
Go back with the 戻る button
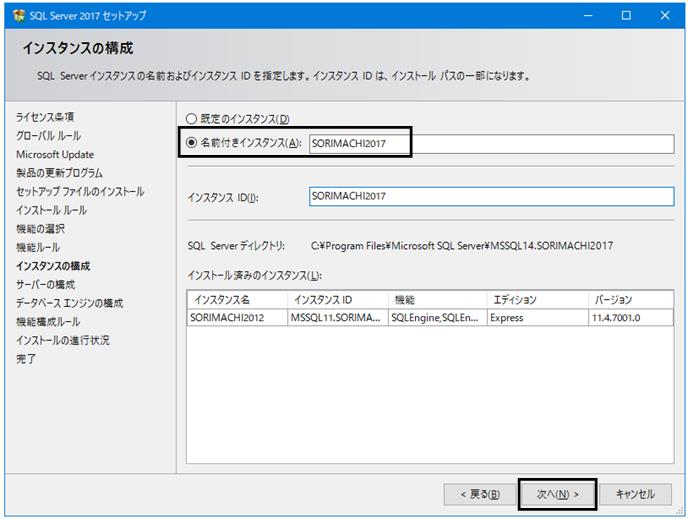[x=480, y=494]
